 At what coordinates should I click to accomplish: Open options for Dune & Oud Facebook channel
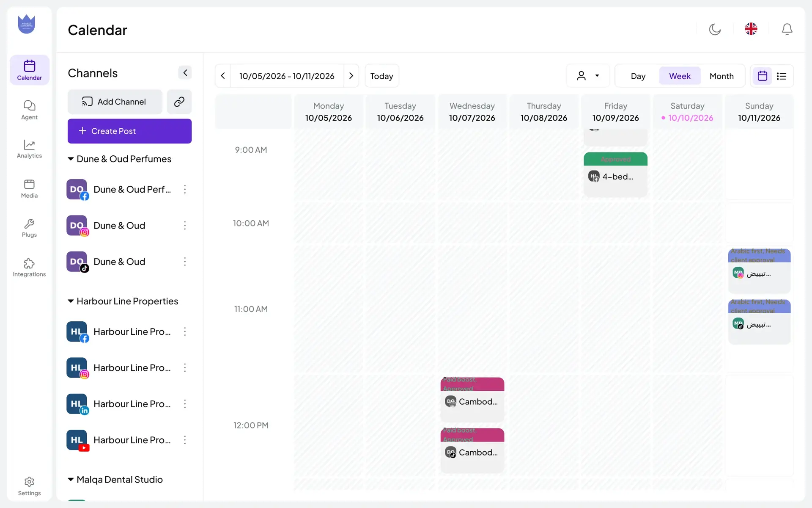click(x=185, y=189)
